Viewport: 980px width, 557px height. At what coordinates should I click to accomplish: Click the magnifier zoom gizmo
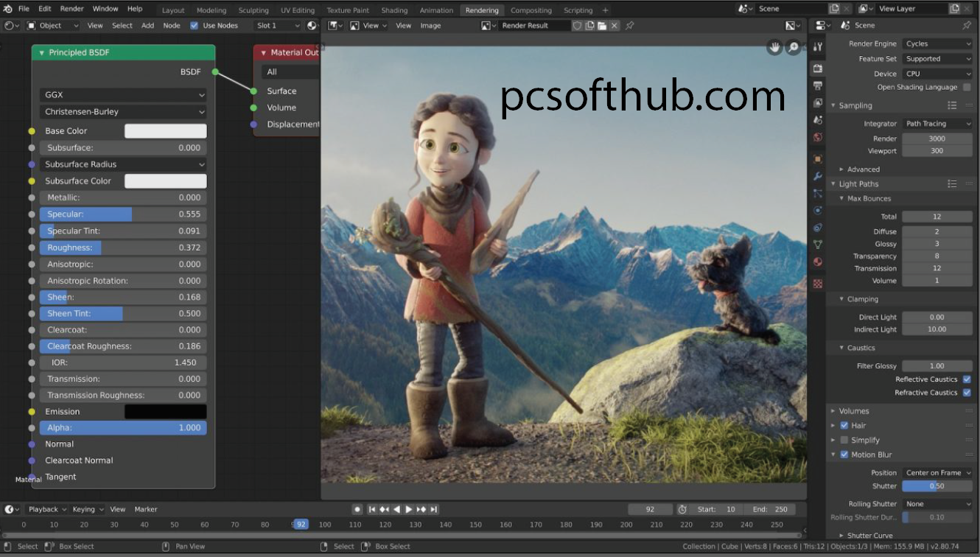click(794, 47)
